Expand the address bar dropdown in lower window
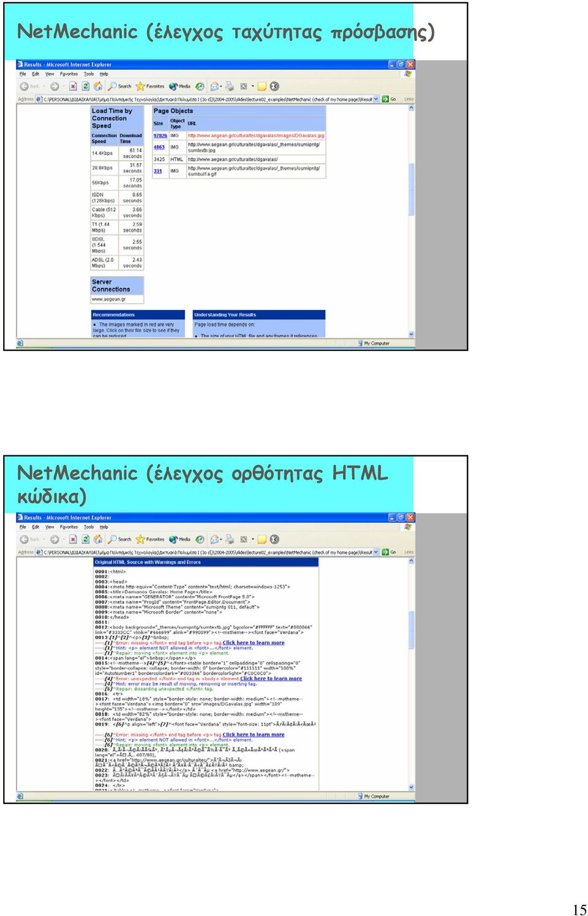Screen dimensions: 588x916 (376, 552)
